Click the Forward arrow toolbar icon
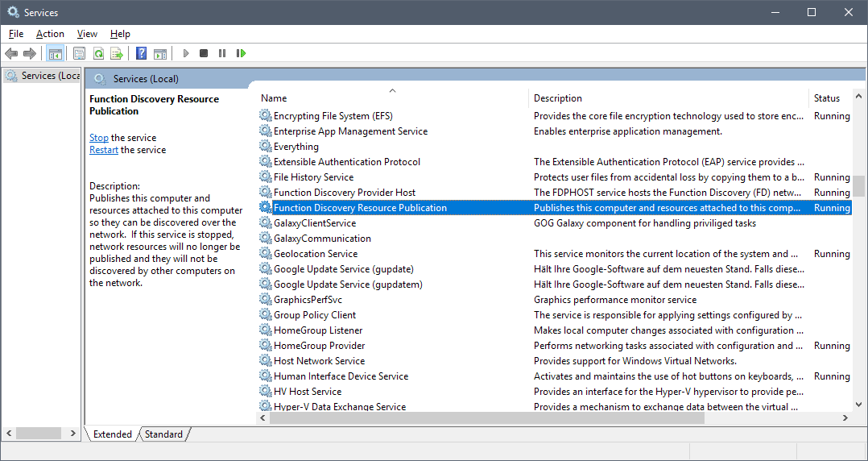Viewport: 868px width, 461px height. [29, 53]
